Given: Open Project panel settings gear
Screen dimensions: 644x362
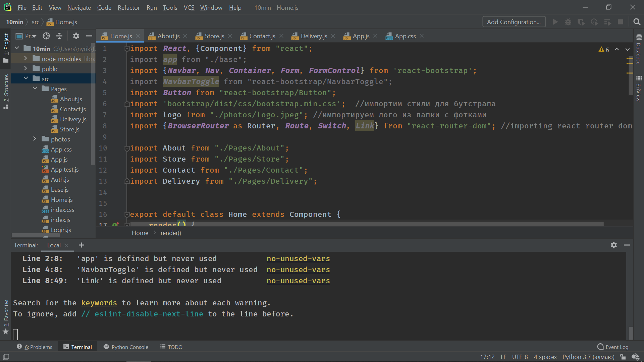Looking at the screenshot, I should [x=76, y=36].
